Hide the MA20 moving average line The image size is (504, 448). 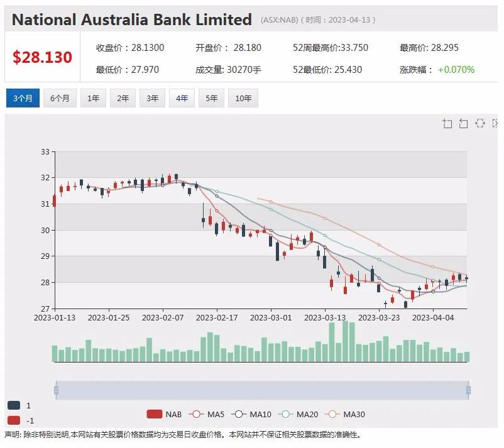pyautogui.click(x=298, y=414)
